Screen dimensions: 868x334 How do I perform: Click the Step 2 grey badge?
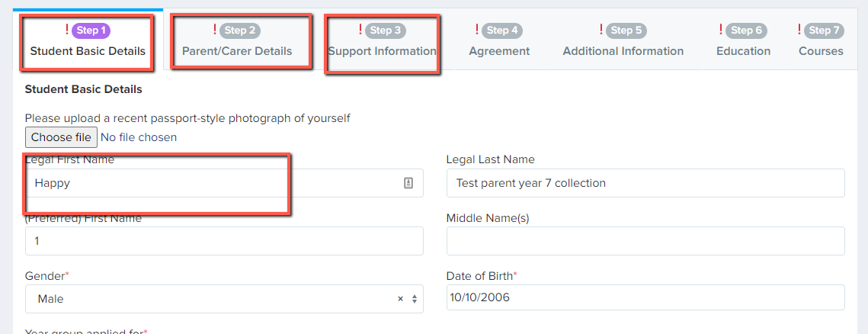[x=240, y=31]
